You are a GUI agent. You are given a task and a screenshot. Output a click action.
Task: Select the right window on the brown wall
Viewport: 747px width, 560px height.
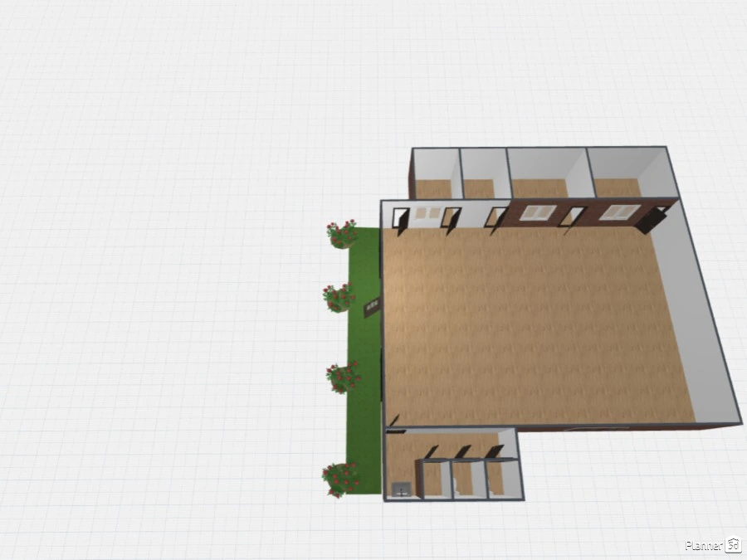point(619,212)
